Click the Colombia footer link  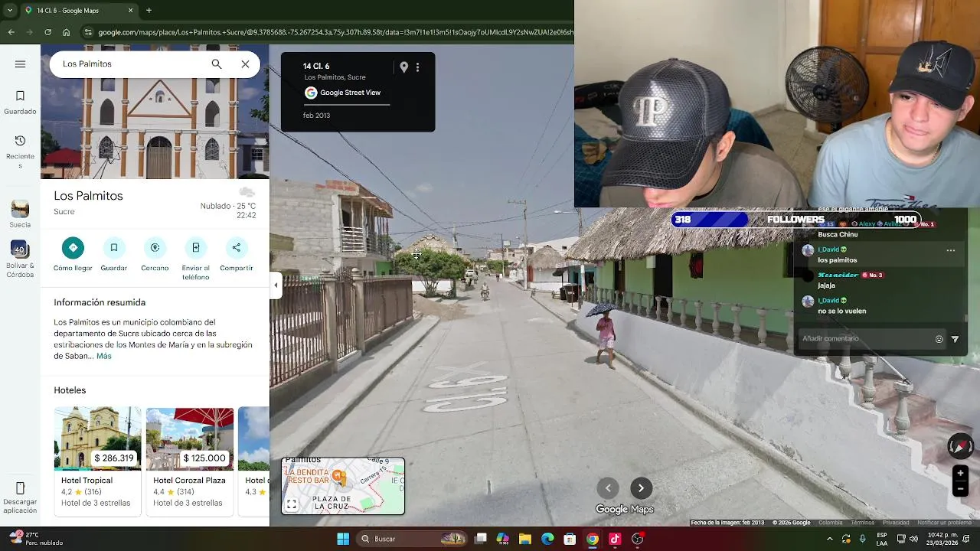tap(830, 523)
